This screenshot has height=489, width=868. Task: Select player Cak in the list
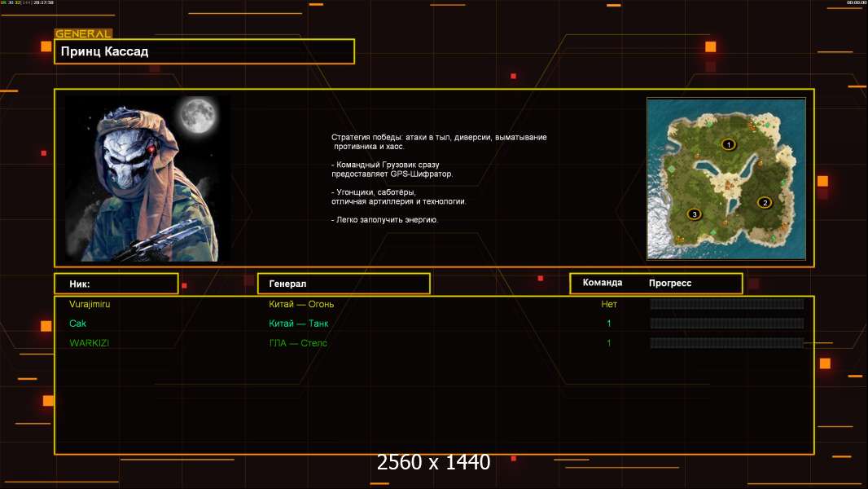coord(78,324)
